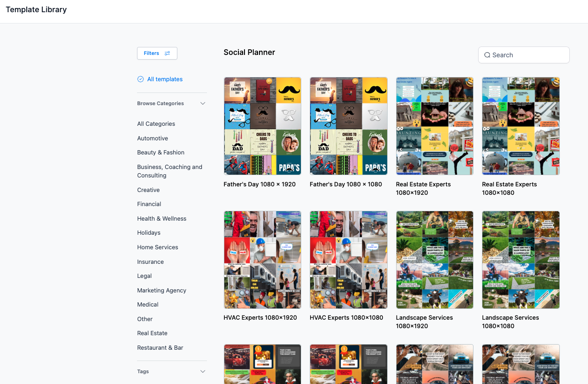Choose All Categories in sidebar
Image resolution: width=588 pixels, height=384 pixels.
tap(156, 124)
